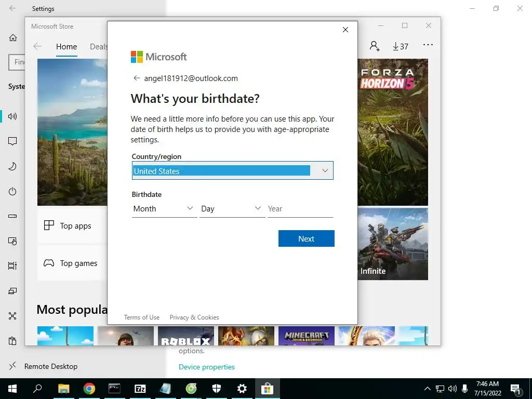Click Settings Home icon in sidebar
The width and height of the screenshot is (532, 399).
click(13, 37)
